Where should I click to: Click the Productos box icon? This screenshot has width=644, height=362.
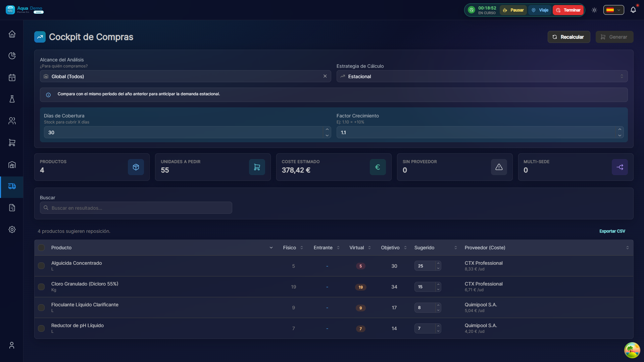(x=136, y=167)
